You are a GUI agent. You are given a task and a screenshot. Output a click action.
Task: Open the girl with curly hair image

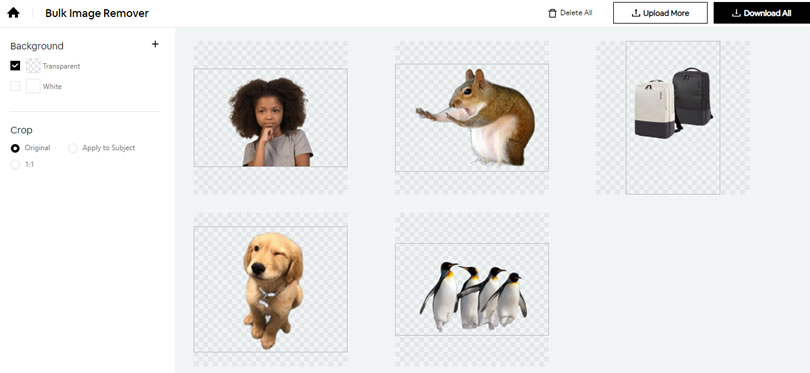(271, 117)
